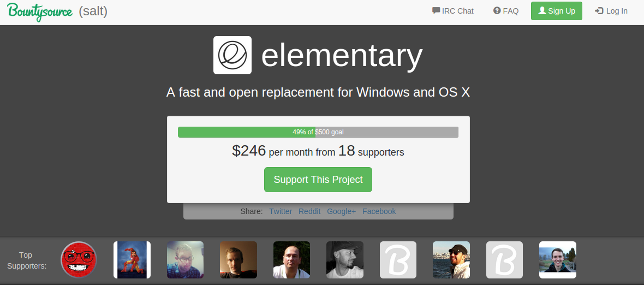Click the Support This Project button
This screenshot has width=644, height=291.
(x=318, y=180)
